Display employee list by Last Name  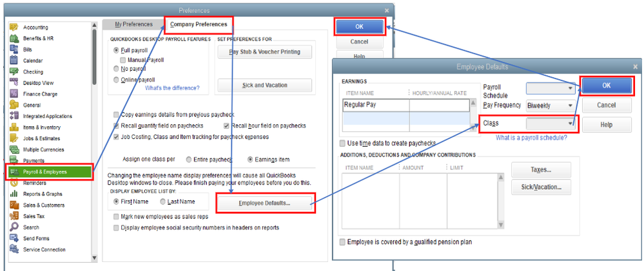pyautogui.click(x=162, y=201)
